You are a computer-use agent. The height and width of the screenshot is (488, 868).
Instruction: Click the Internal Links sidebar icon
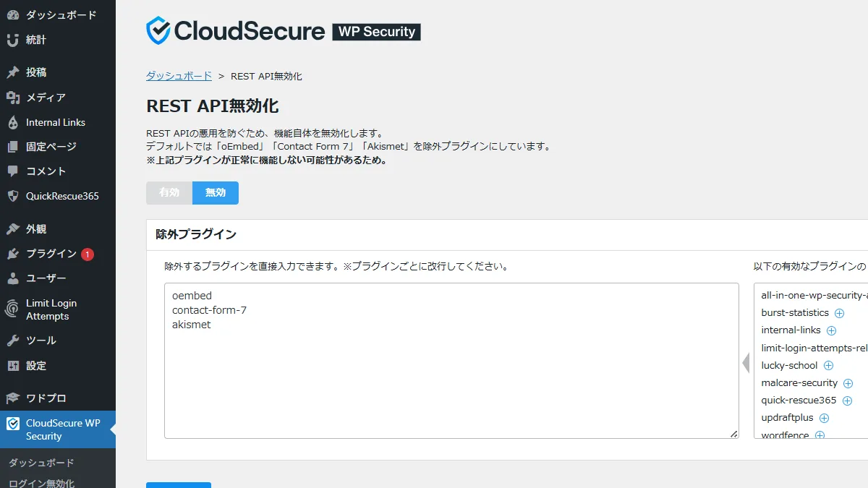(12, 122)
